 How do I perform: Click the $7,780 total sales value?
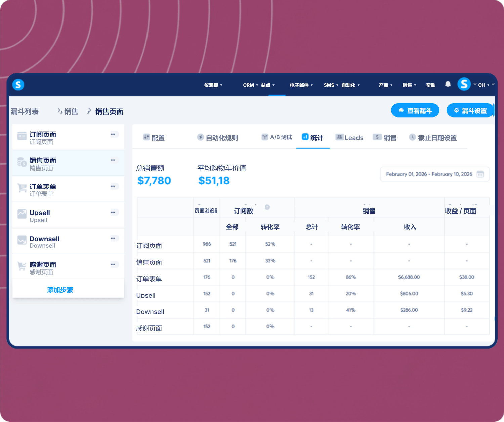pyautogui.click(x=154, y=181)
